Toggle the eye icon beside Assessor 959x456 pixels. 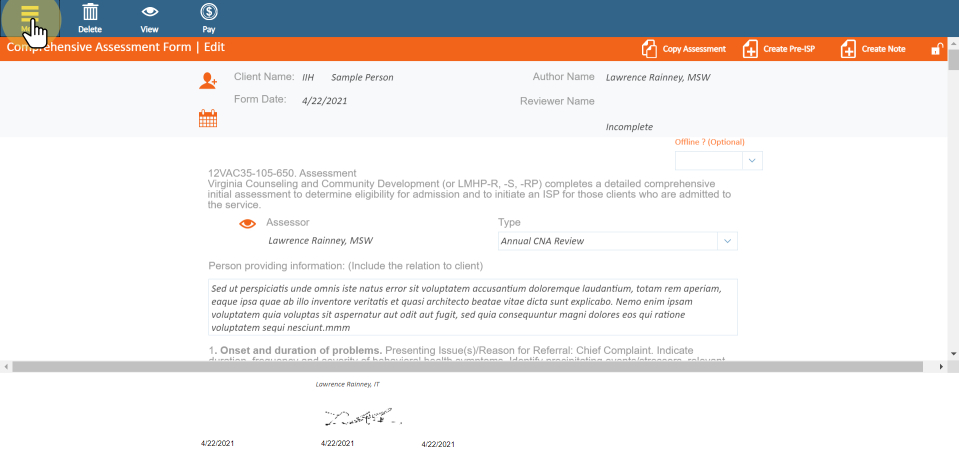coord(248,224)
